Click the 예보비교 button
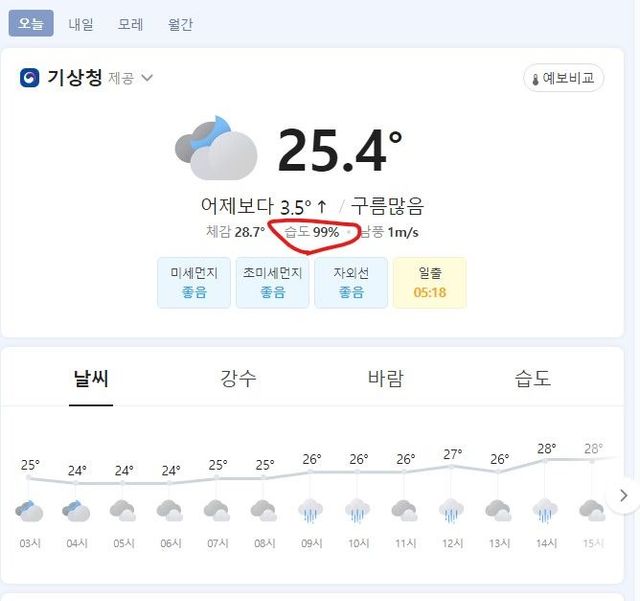Viewport: 640px width, 601px height. pos(563,78)
